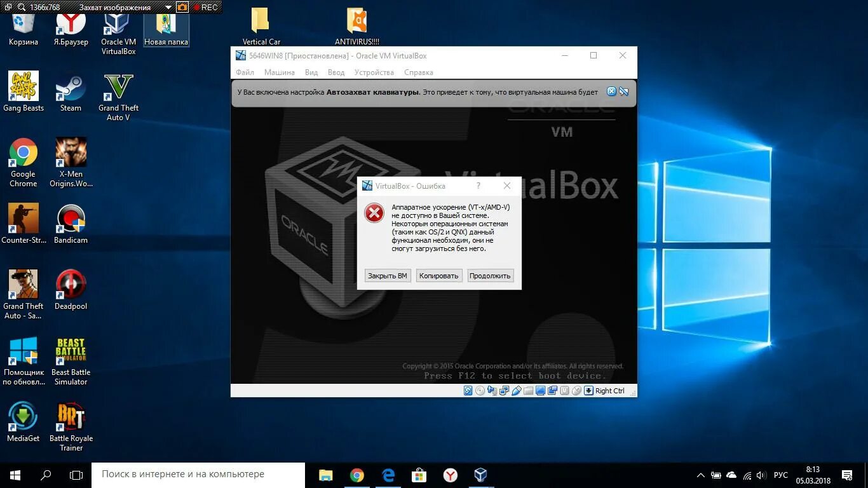Select the ANTIVIRUS!!!! desktop icon

pyautogui.click(x=357, y=27)
